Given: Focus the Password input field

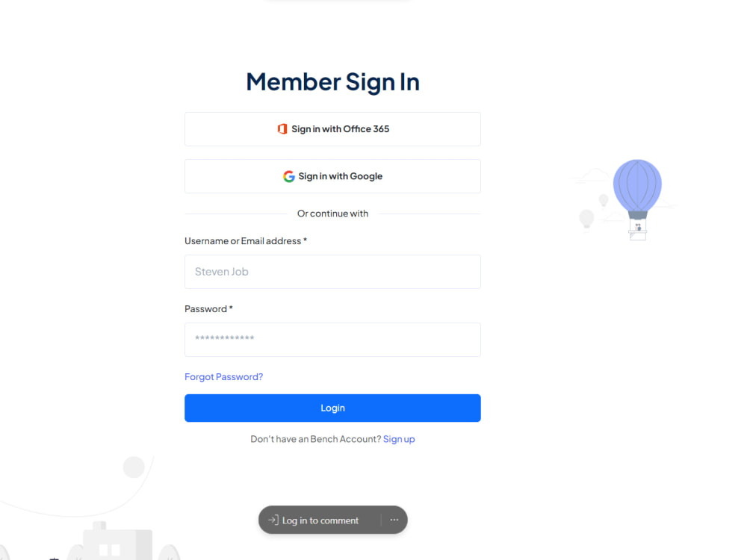Looking at the screenshot, I should (332, 340).
